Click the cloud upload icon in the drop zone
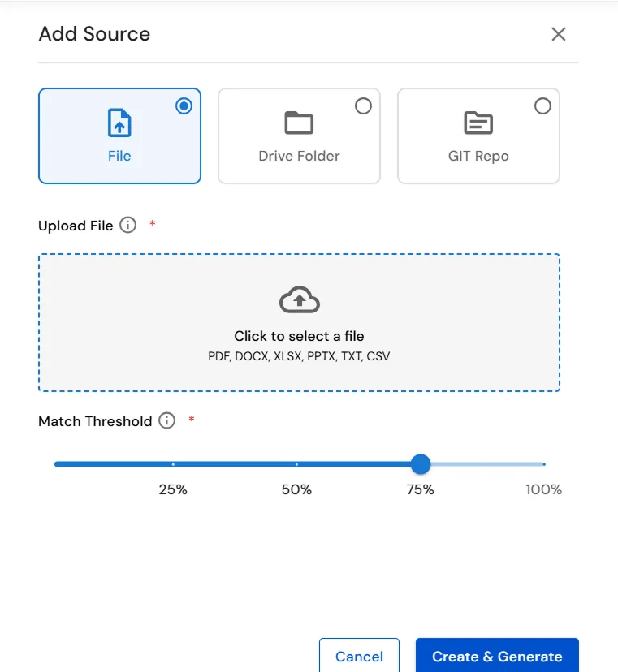The width and height of the screenshot is (618, 672). coord(300,299)
